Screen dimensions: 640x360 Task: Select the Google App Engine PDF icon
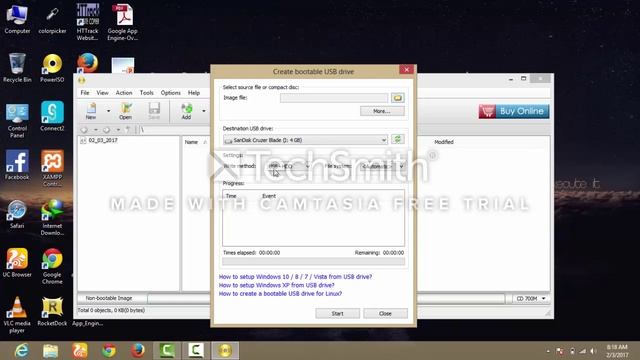pos(122,22)
